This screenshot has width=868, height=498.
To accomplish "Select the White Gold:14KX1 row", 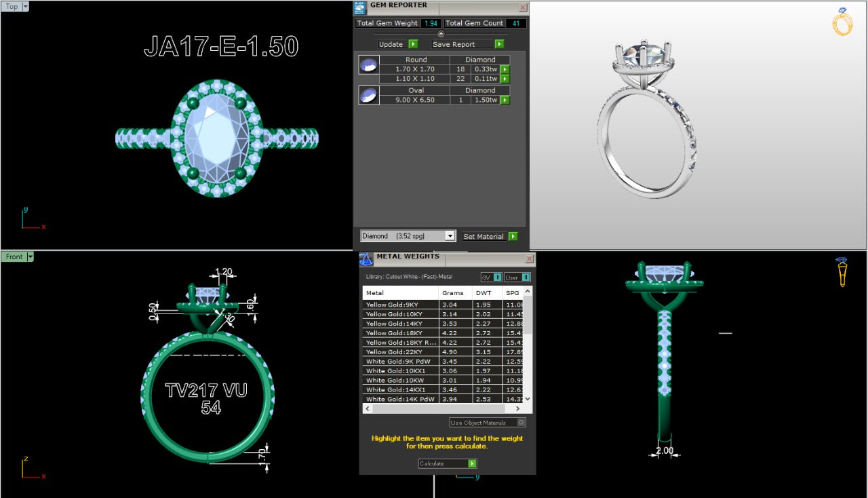I will [x=443, y=390].
